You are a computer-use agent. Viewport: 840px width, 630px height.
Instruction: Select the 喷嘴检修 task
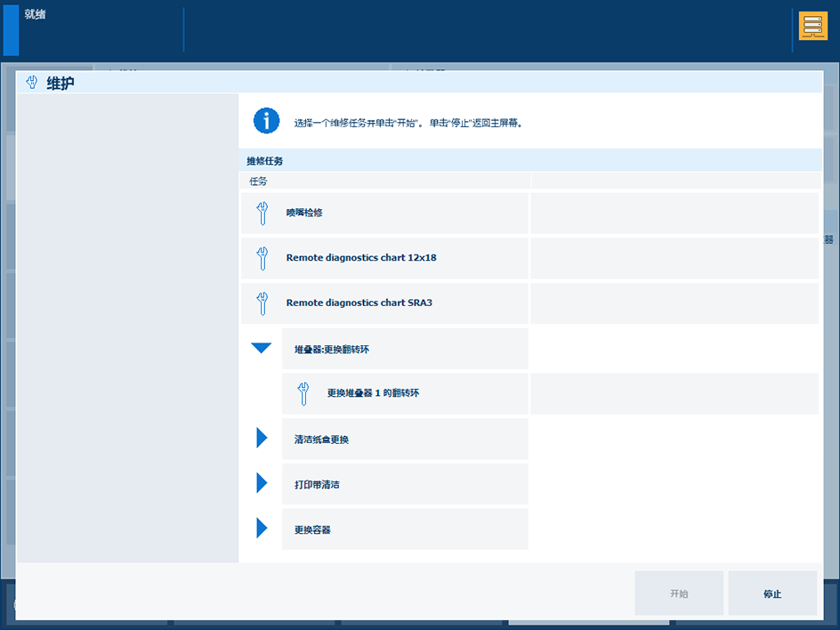(384, 214)
